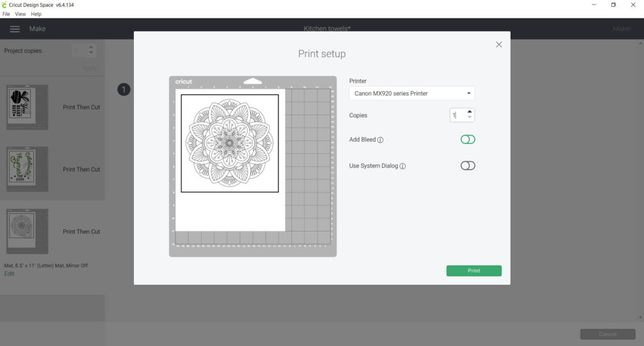644x346 pixels.
Task: Open the hamburger menu
Action: [x=15, y=29]
